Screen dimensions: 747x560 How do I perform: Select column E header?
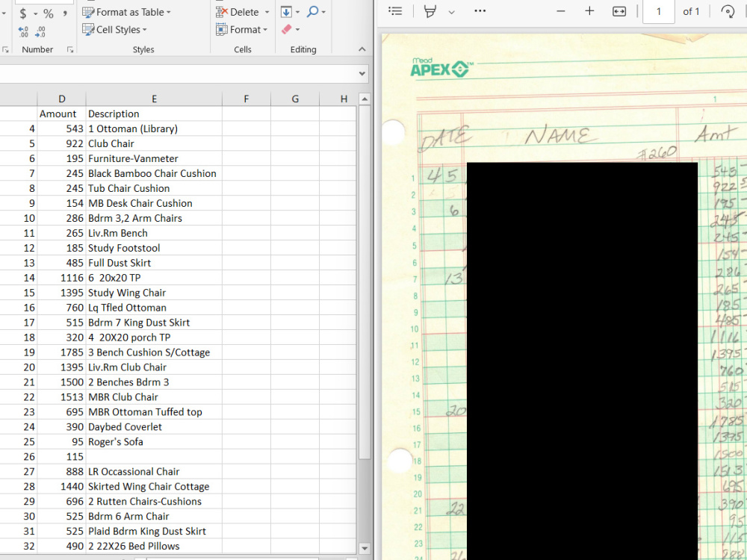click(155, 99)
